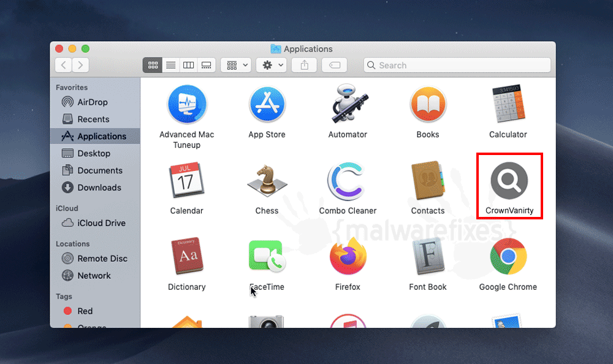Switch to icon view in toolbar
Image resolution: width=613 pixels, height=364 pixels.
[153, 65]
